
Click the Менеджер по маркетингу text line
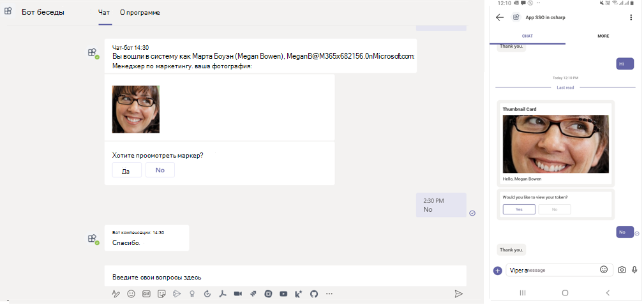[181, 66]
